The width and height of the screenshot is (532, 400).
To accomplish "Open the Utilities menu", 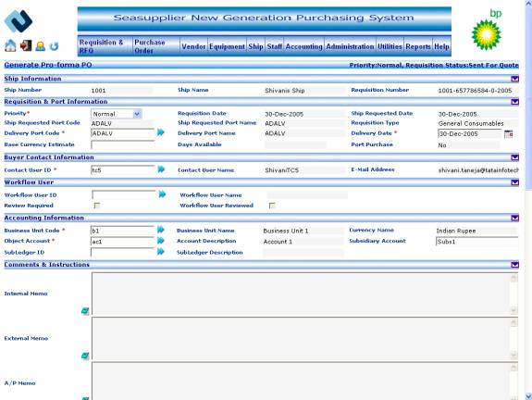I will pyautogui.click(x=390, y=46).
